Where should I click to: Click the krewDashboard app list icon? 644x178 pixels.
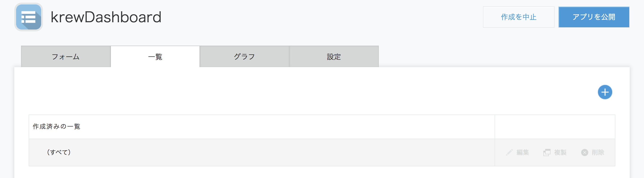click(28, 17)
